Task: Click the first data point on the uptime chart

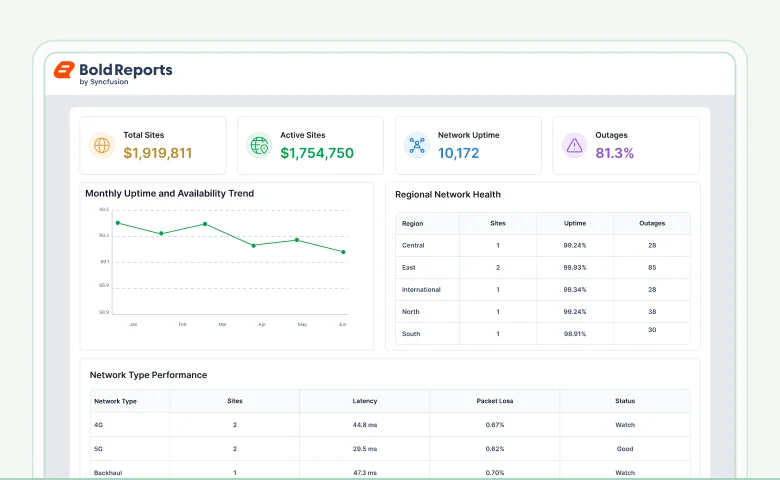Action: coord(118,223)
